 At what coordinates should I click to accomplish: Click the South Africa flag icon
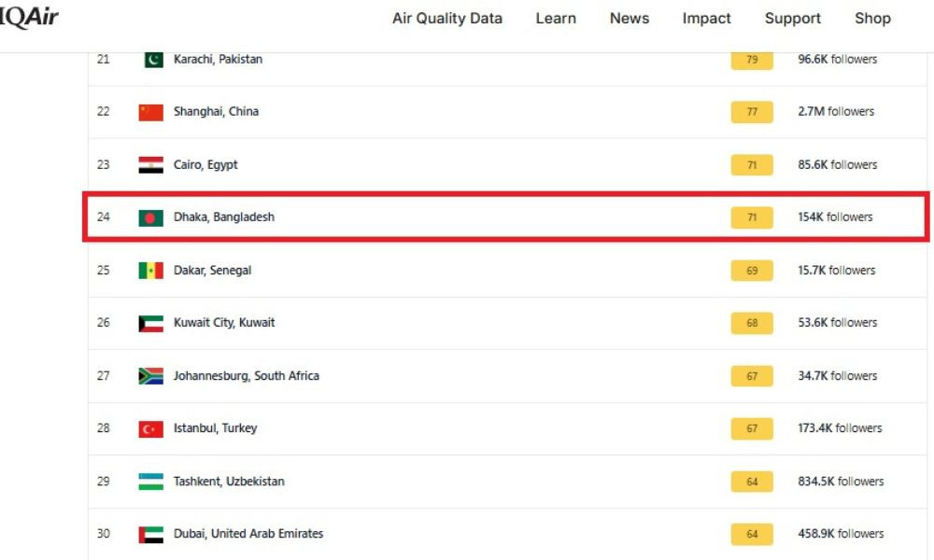click(x=150, y=376)
